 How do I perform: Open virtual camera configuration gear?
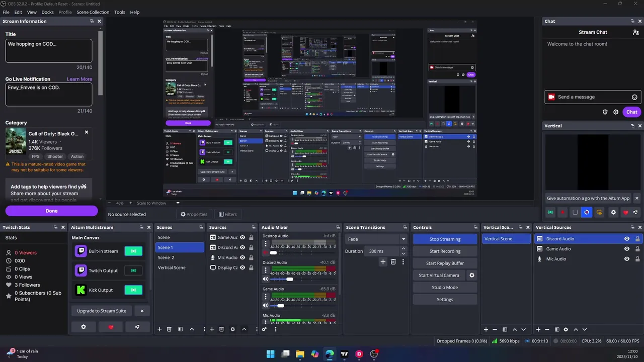coord(472,275)
